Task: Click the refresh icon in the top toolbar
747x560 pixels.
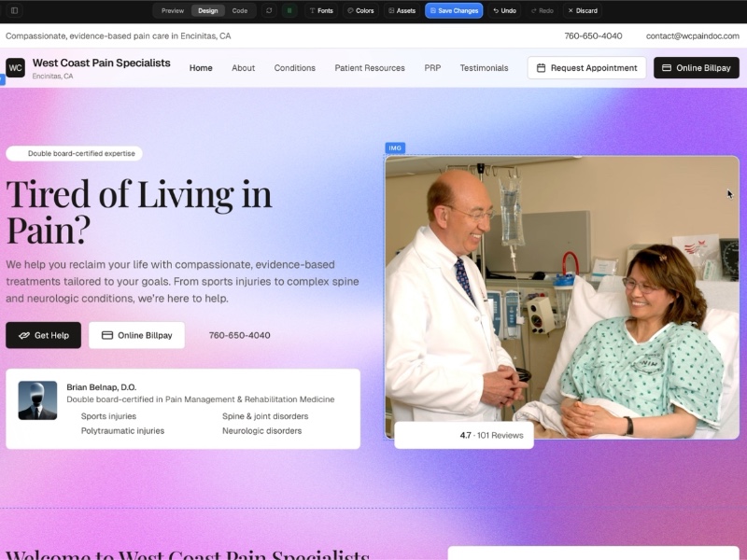Action: click(x=268, y=10)
